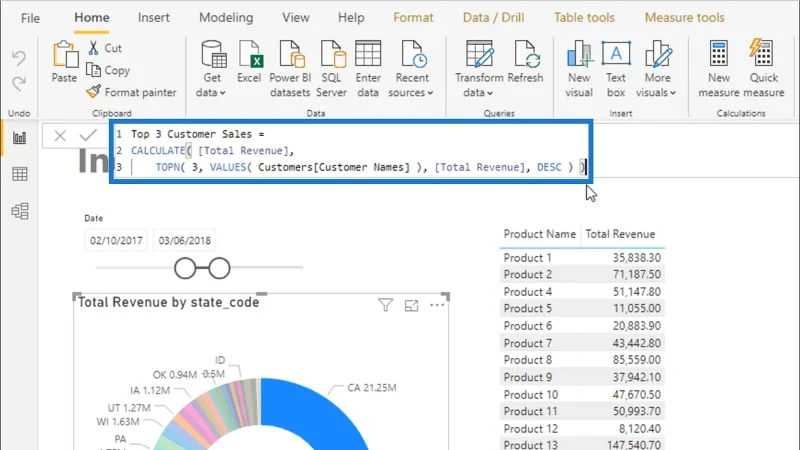Select the Product 1 row
Image resolution: width=800 pixels, height=450 pixels.
point(582,258)
